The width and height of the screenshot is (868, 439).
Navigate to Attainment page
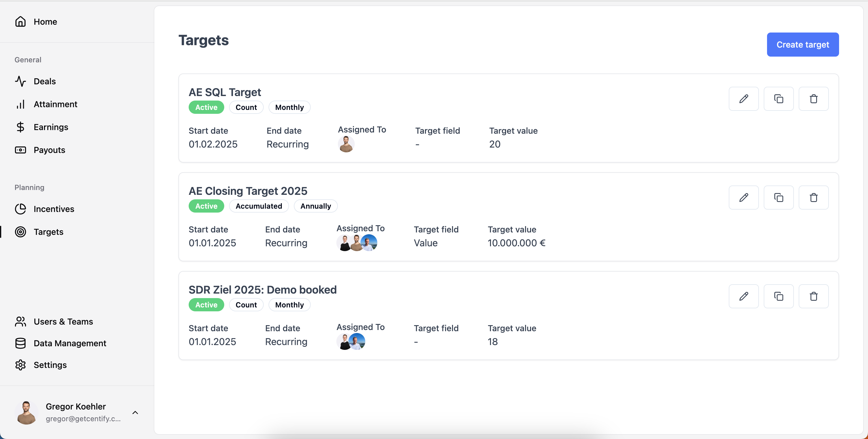pyautogui.click(x=55, y=104)
